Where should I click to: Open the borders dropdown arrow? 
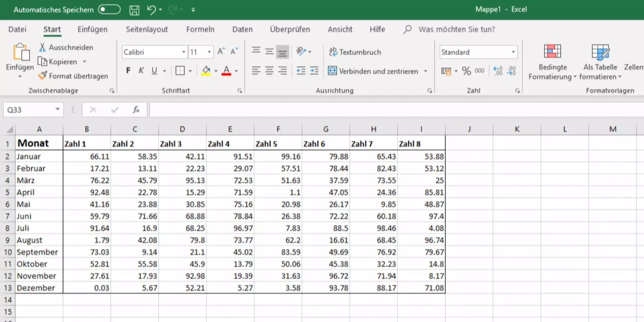point(190,71)
